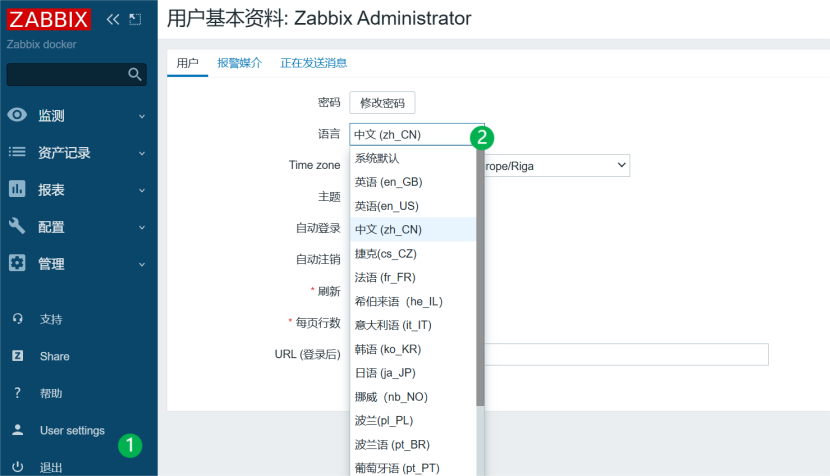Click the URL (登录后) input field

(x=626, y=354)
